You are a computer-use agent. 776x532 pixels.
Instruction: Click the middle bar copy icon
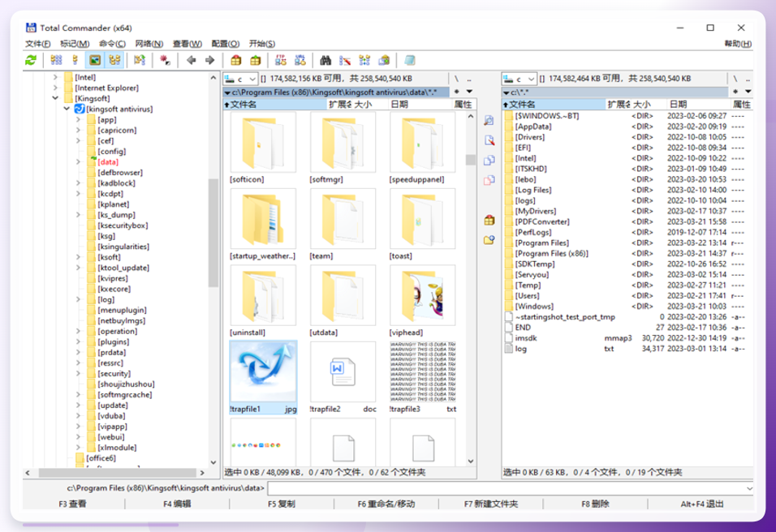[x=489, y=161]
